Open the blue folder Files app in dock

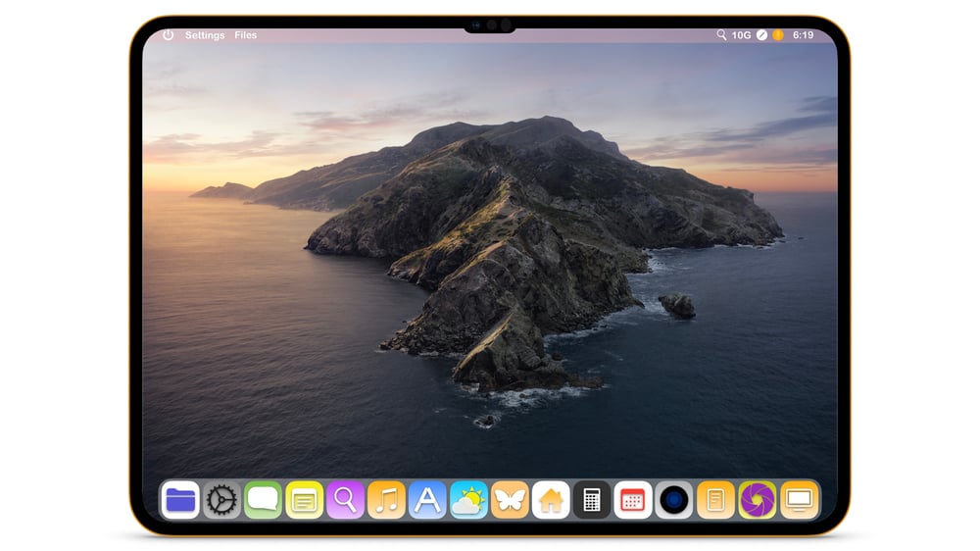[x=180, y=500]
